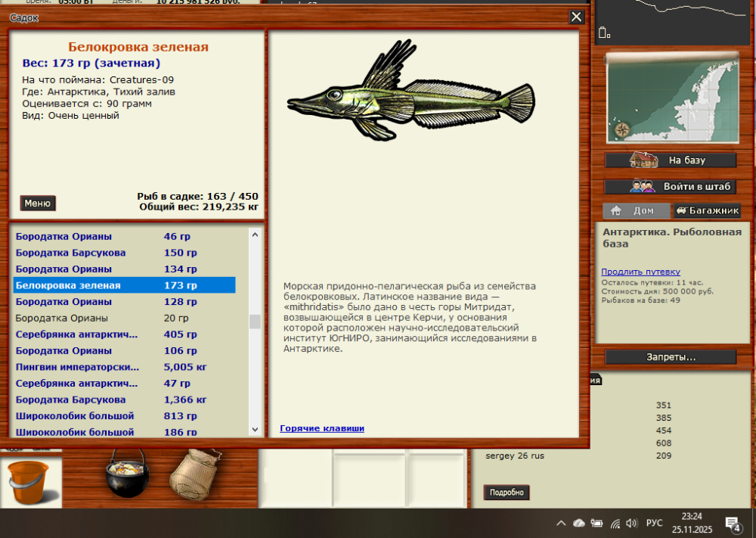Open the Меню button dropdown
This screenshot has height=538, width=756.
click(x=37, y=203)
